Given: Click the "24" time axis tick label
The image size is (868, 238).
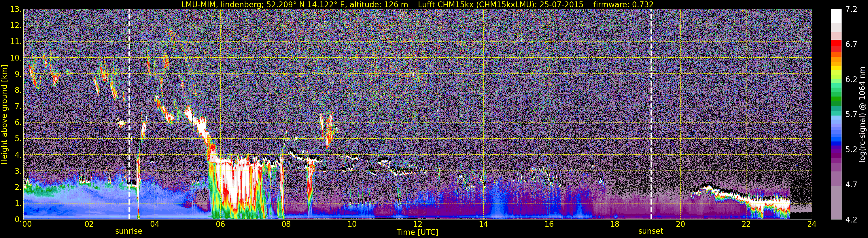Looking at the screenshot, I should (812, 224).
